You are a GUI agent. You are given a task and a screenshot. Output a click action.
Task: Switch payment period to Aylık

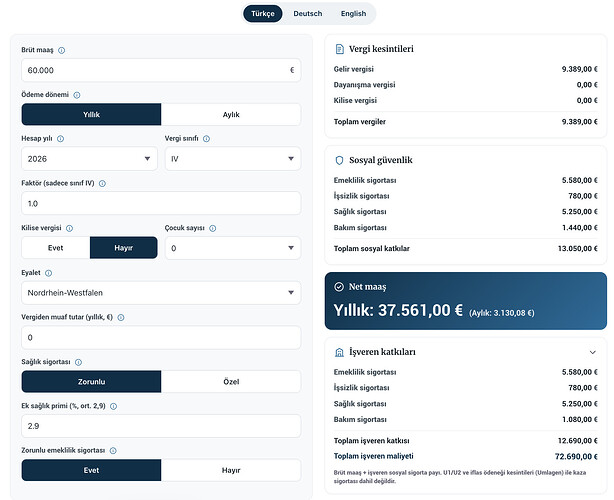click(231, 115)
